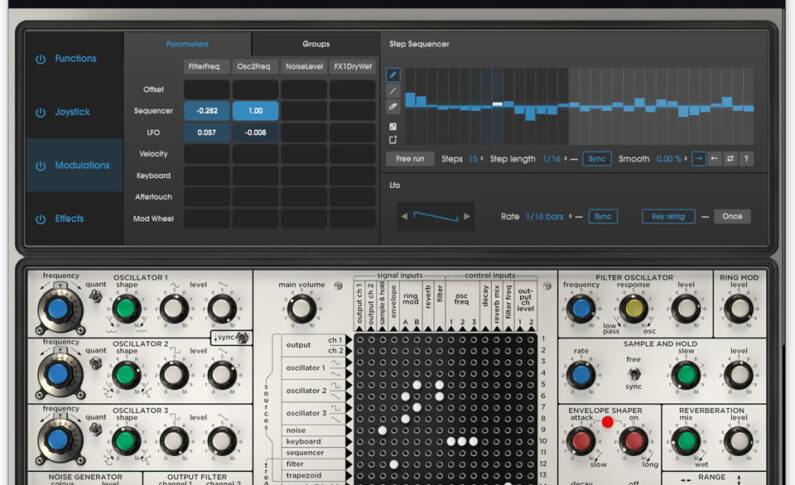The image size is (795, 485).
Task: Set sequencer direction to random question mark
Action: point(746,159)
